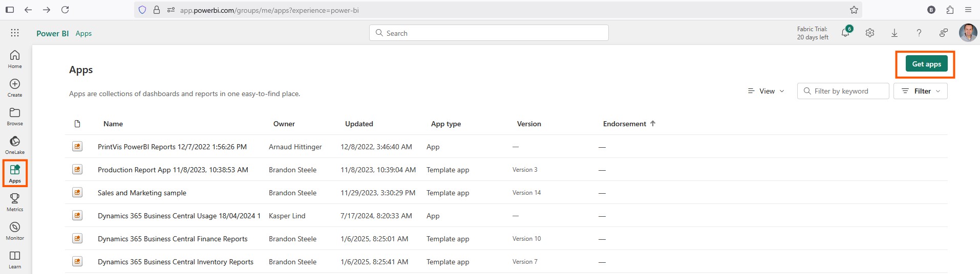Select Apps in the left navigation
Viewport: 980px width, 274px height.
pyautogui.click(x=15, y=174)
